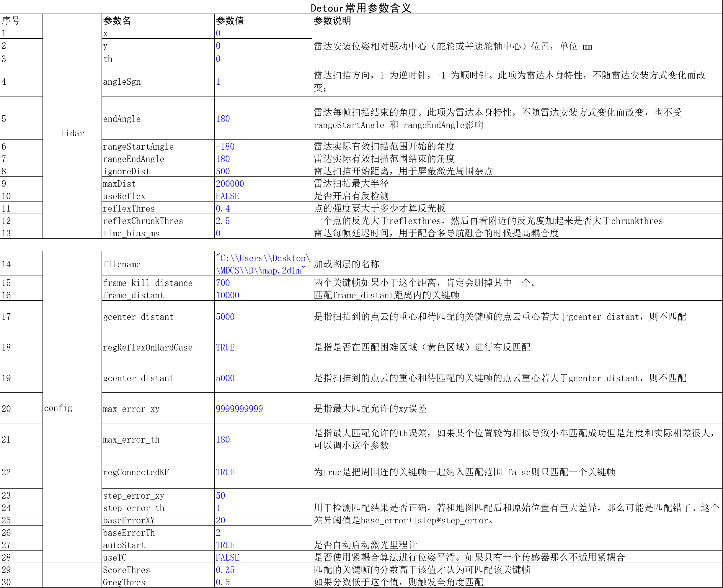Click the filename path value cell
This screenshot has width=723, height=588.
[x=263, y=264]
